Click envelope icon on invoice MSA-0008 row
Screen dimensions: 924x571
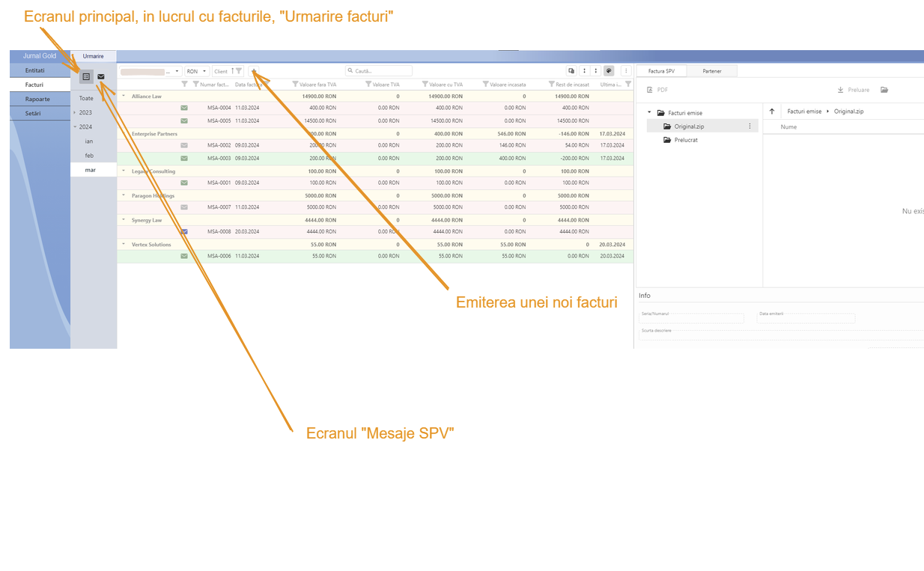(x=184, y=232)
